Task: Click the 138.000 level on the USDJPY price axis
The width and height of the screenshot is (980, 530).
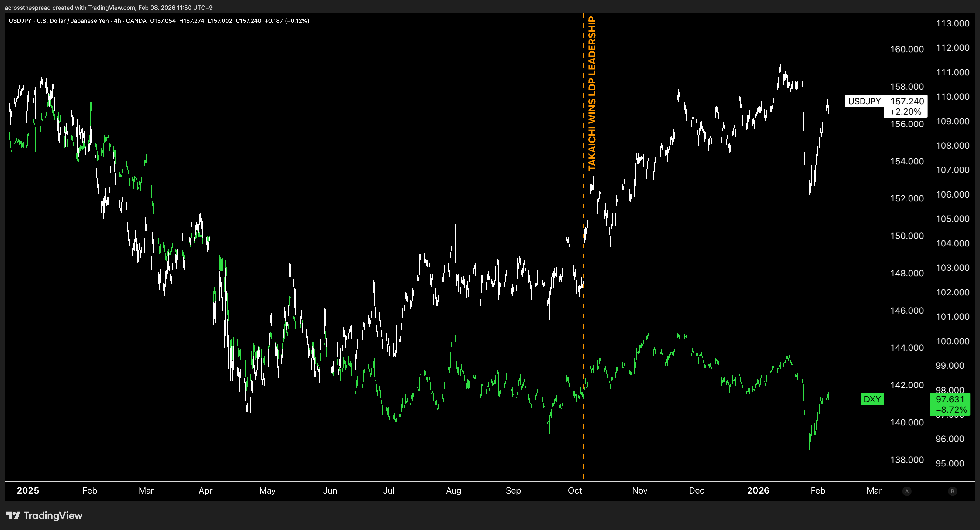Action: [x=907, y=460]
